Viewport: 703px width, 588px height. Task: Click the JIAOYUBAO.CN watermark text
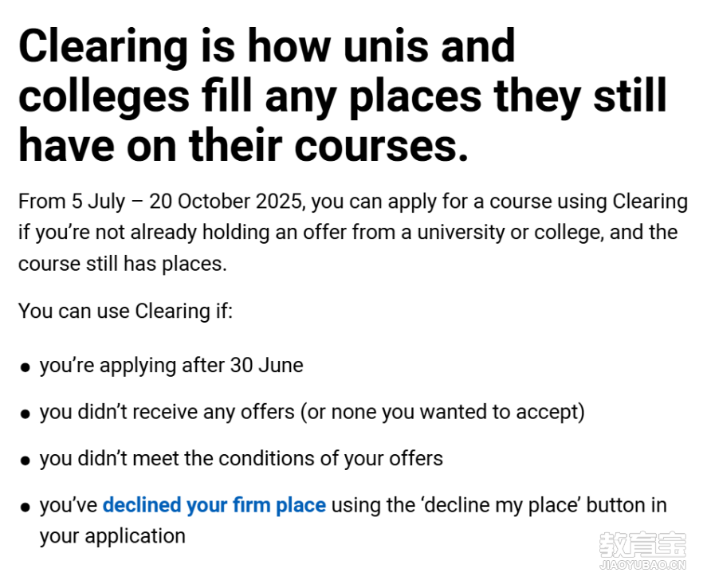pos(642,565)
